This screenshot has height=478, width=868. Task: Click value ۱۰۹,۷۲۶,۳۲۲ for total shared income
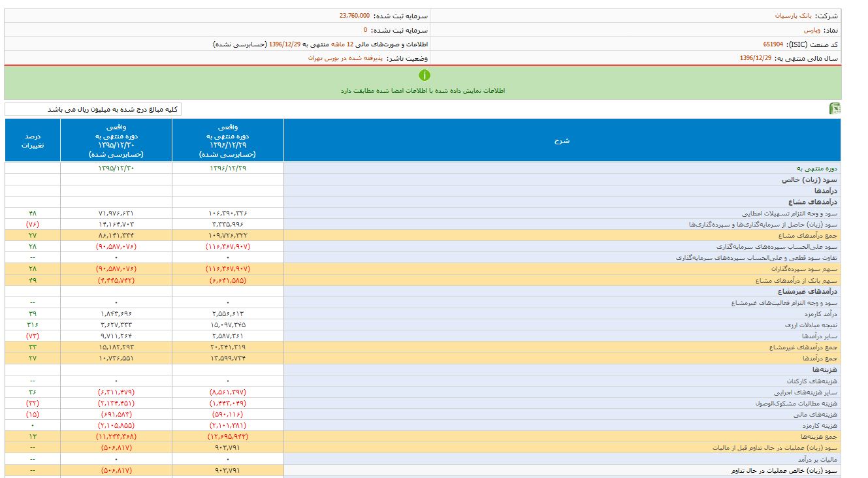tap(228, 235)
